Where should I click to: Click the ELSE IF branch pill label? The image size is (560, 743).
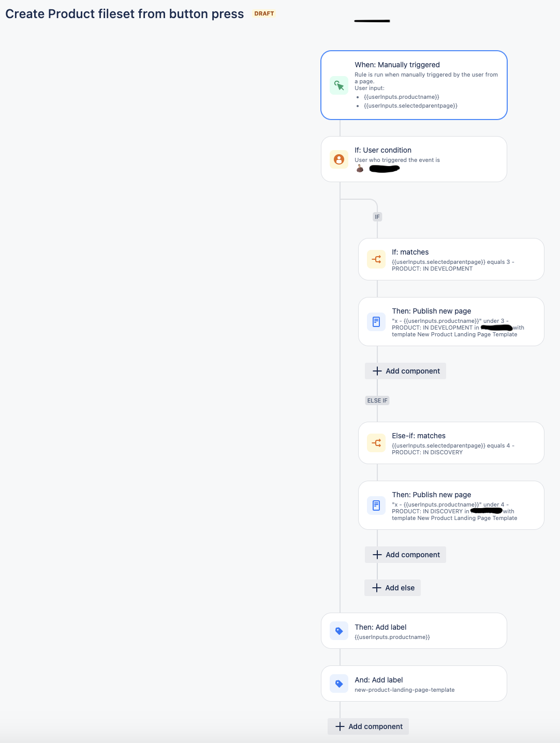[377, 400]
